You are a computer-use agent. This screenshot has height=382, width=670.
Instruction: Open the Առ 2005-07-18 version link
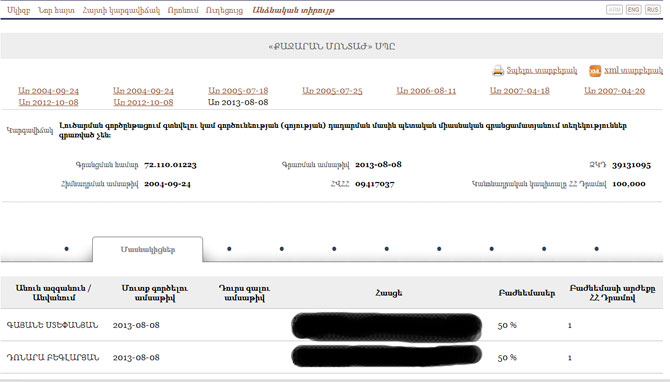238,91
